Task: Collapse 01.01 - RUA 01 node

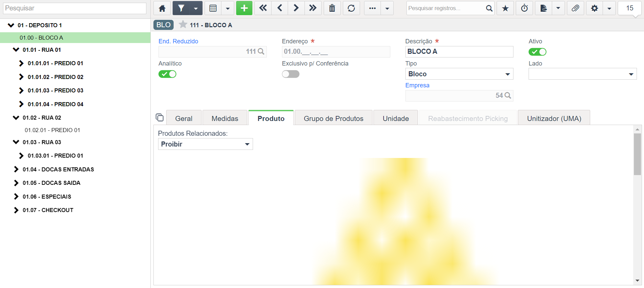Action: [x=16, y=50]
